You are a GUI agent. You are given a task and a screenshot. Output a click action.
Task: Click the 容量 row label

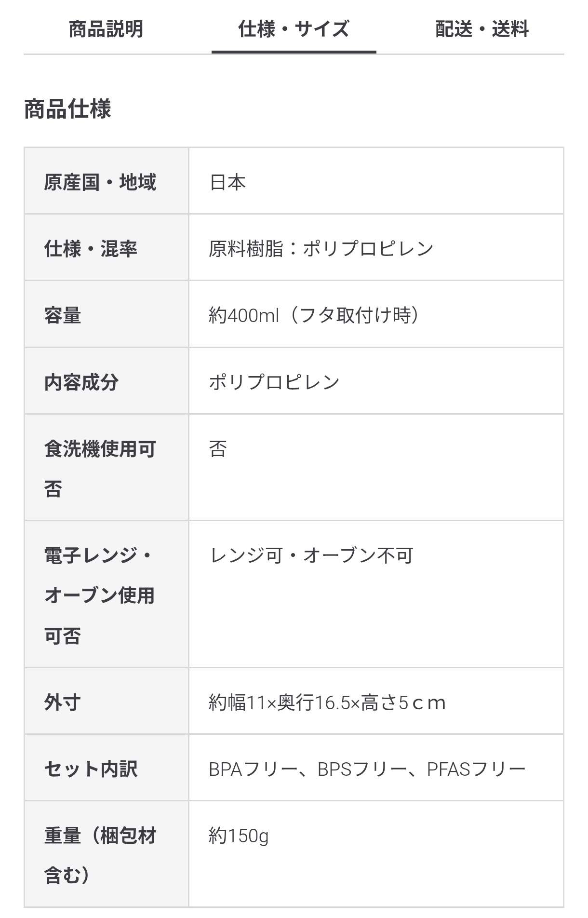[x=63, y=315]
